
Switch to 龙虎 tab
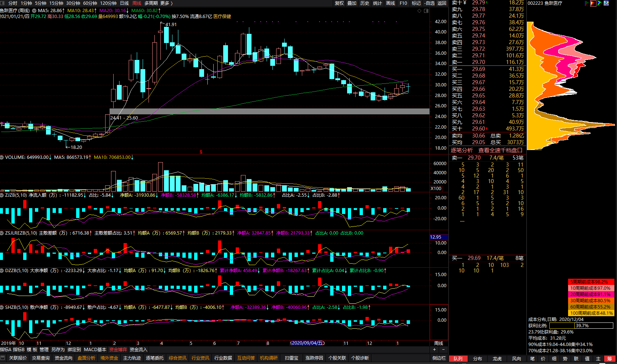[497, 359]
